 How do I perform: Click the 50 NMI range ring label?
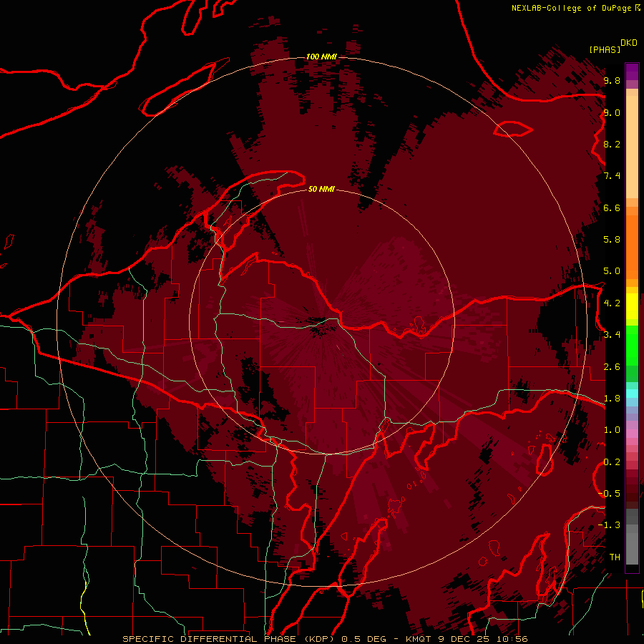click(x=321, y=189)
